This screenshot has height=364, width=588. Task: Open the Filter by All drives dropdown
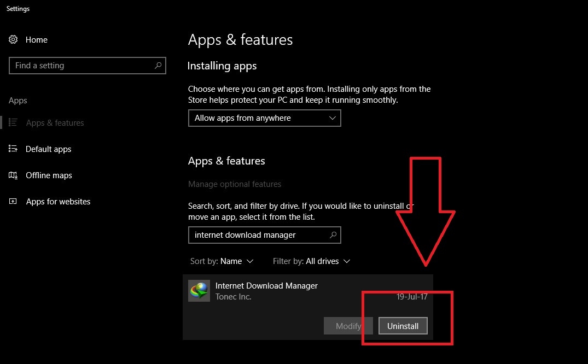(x=311, y=261)
